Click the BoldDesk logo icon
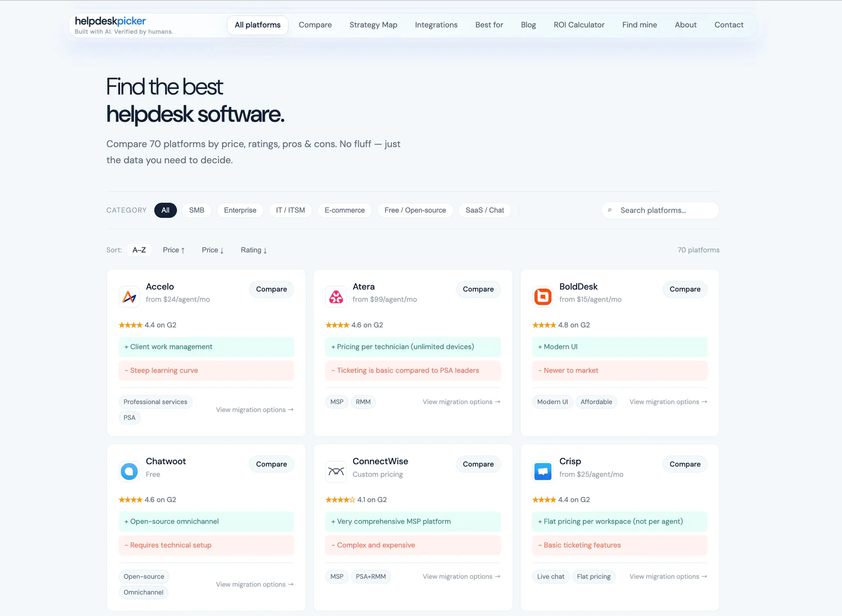 543,296
